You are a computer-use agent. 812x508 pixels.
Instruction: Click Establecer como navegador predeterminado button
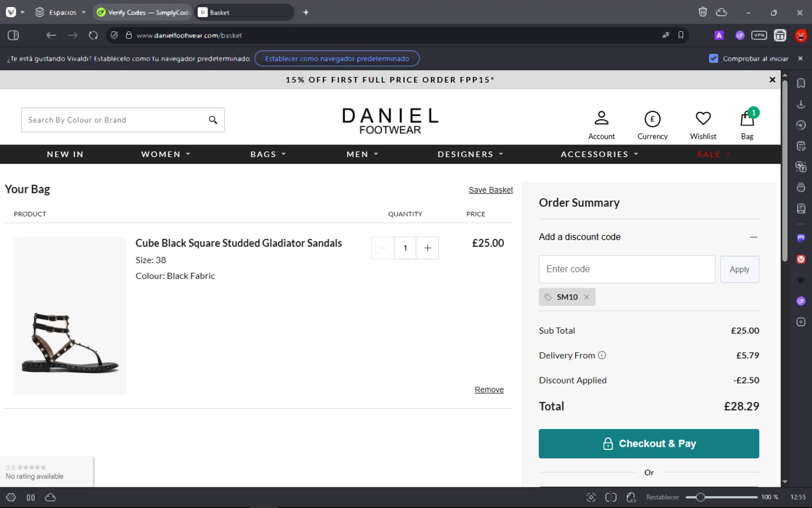pyautogui.click(x=337, y=58)
